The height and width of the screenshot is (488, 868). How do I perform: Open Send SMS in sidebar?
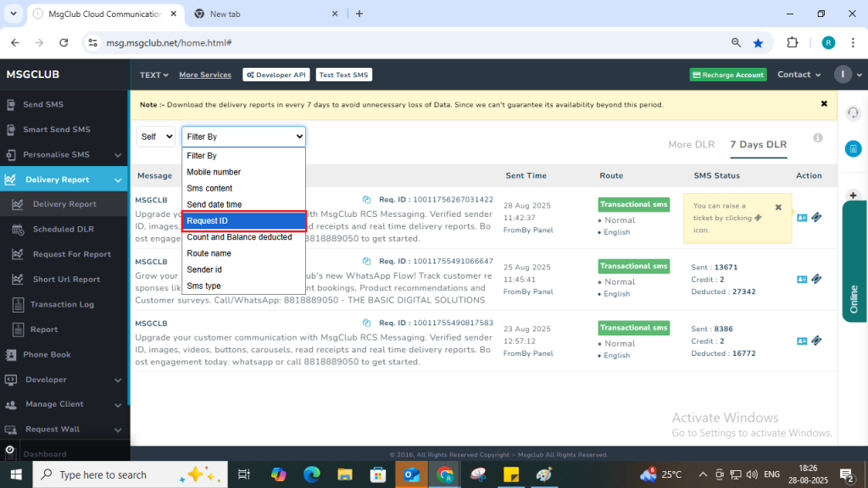pos(43,104)
